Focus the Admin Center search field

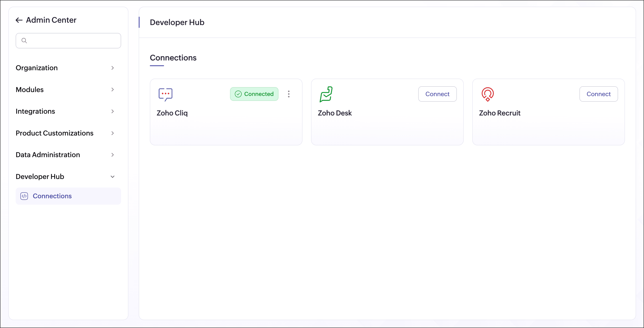click(68, 40)
